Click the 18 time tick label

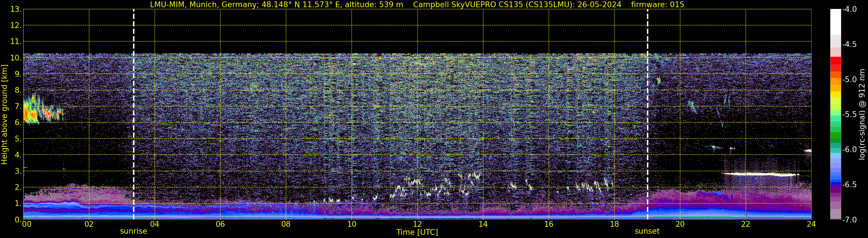tap(615, 224)
